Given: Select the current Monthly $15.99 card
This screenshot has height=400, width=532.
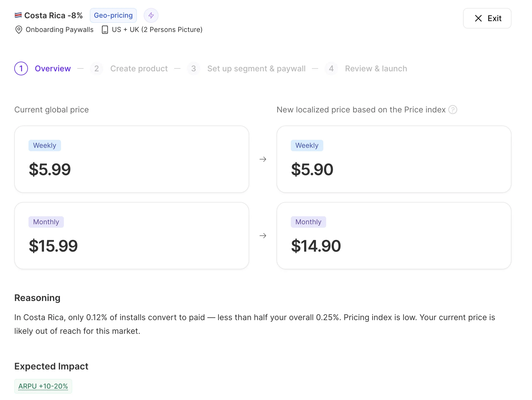Looking at the screenshot, I should (132, 236).
